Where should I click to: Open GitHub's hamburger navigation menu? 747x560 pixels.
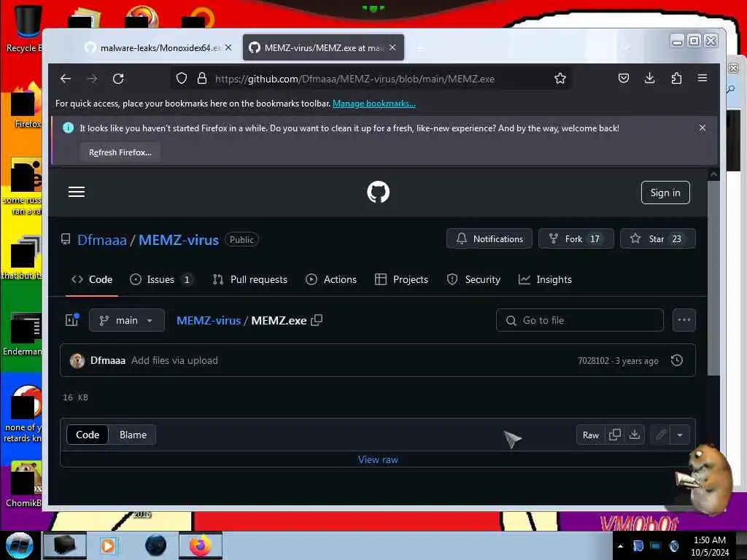pyautogui.click(x=76, y=192)
